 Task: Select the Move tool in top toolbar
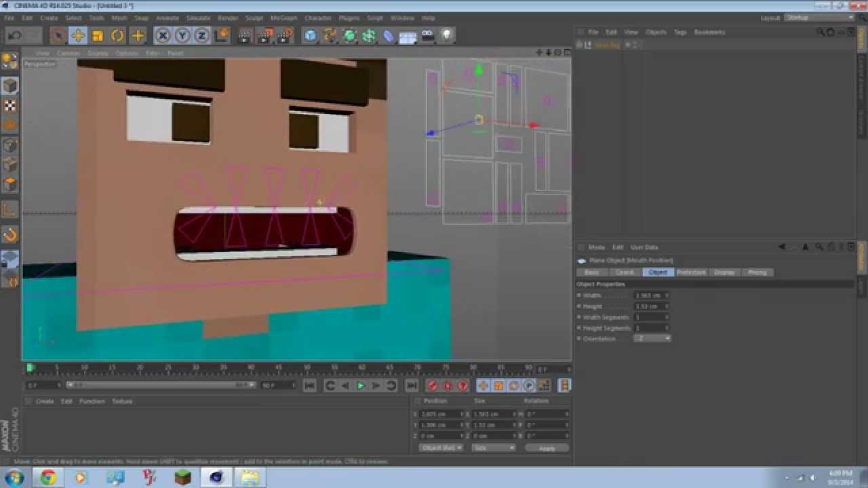click(x=78, y=36)
